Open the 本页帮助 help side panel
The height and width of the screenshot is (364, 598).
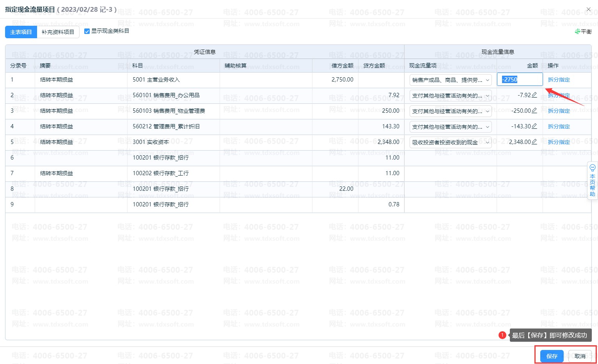pyautogui.click(x=592, y=181)
